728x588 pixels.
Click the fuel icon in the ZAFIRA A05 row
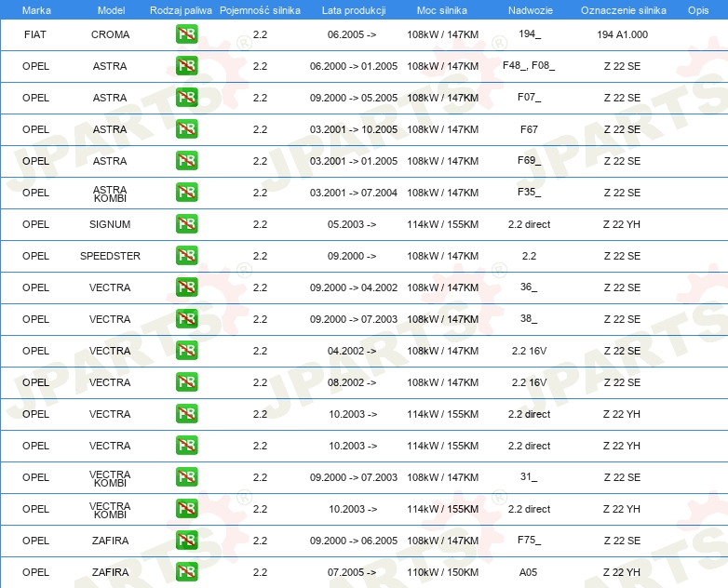[x=186, y=572]
